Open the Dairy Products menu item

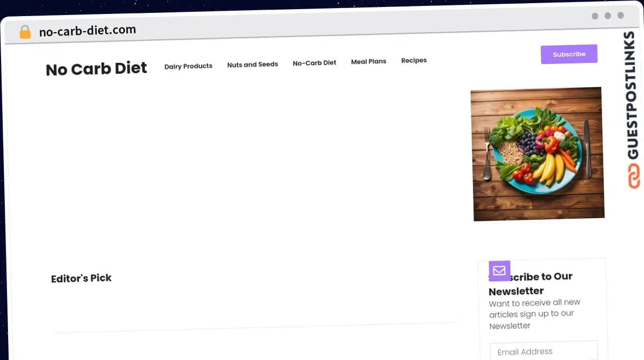coord(188,66)
